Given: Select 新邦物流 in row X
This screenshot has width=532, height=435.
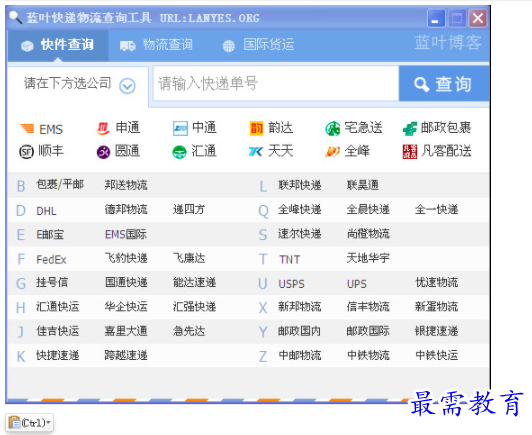Looking at the screenshot, I should [300, 307].
